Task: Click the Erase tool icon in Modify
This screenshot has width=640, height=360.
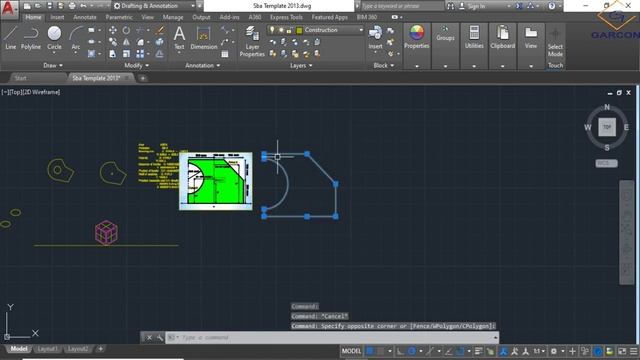Action: 160,30
